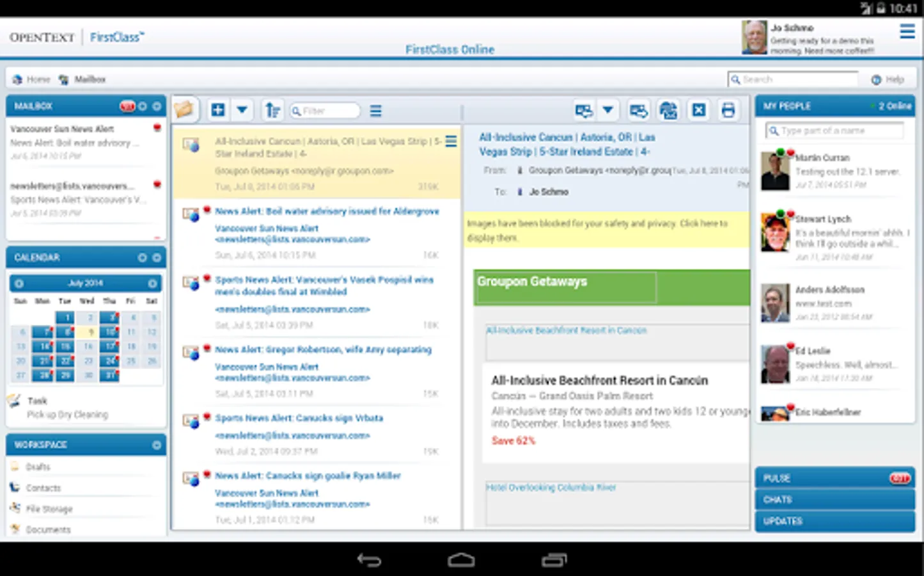924x576 pixels.
Task: Tap the Android Home navigation button
Action: click(461, 560)
